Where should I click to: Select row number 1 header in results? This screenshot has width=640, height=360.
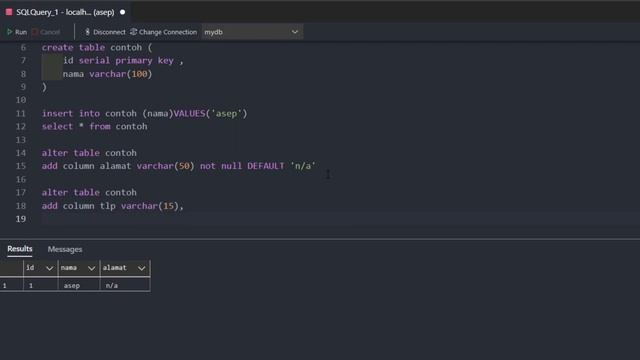coord(11,285)
